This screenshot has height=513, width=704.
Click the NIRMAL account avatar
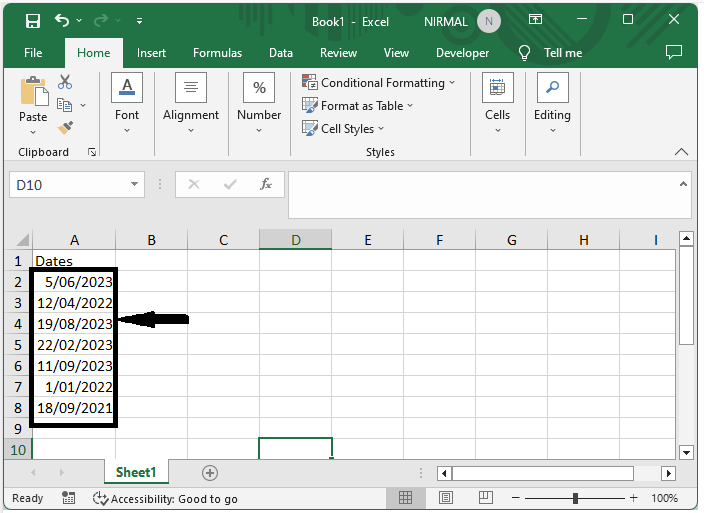489,21
